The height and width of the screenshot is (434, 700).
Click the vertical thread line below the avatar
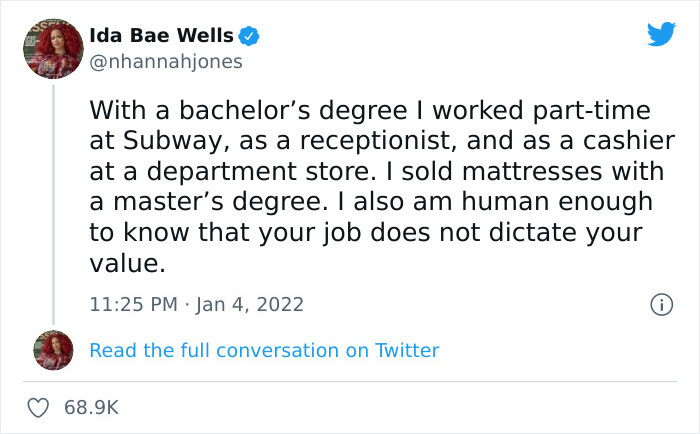(54, 200)
